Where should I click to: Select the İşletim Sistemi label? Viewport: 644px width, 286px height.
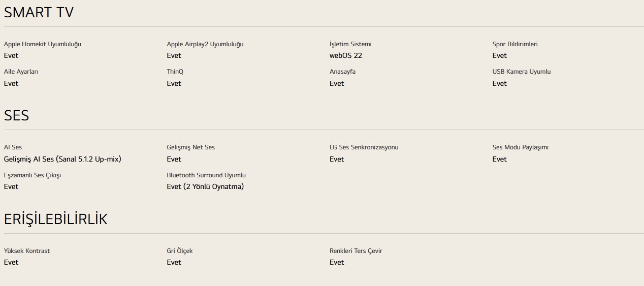click(350, 44)
